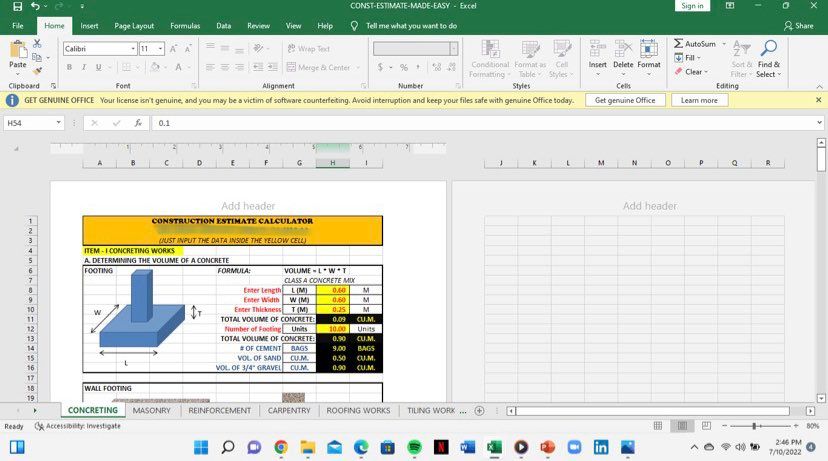Add a new sheet with plus icon
828x461 pixels.
click(x=479, y=410)
